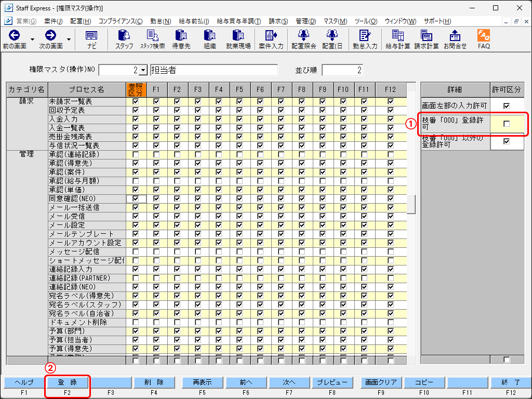Open the 権限マスタ(操作)NO combo box arrow
The image size is (532, 399).
[143, 70]
